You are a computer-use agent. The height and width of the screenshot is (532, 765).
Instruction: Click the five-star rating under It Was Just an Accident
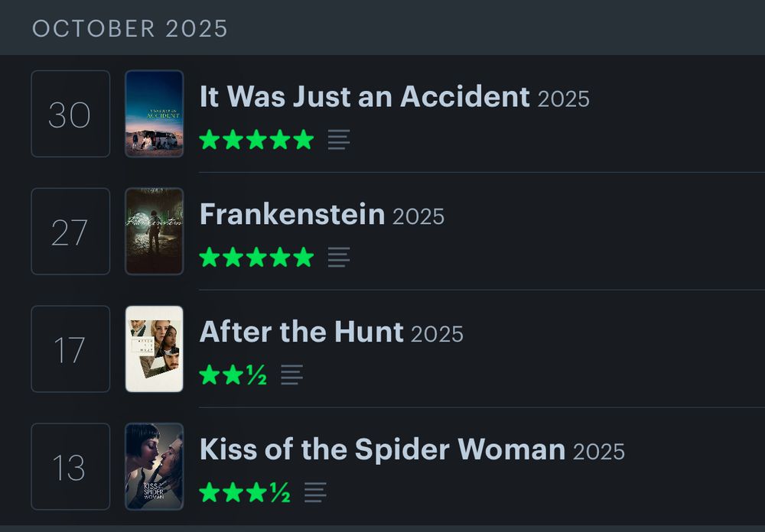pos(256,139)
